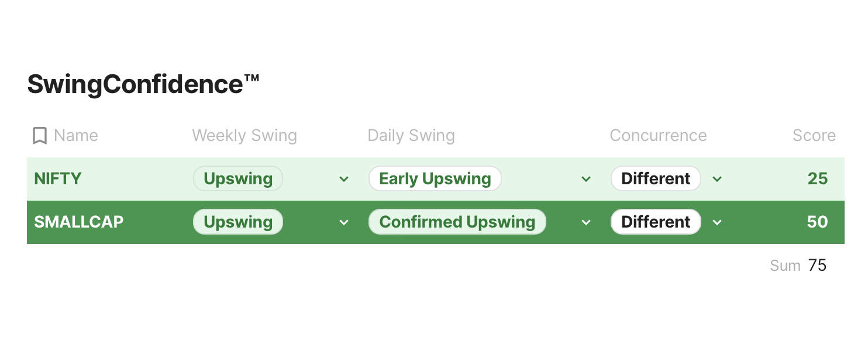868x351 pixels.
Task: Expand NIFTY Concurrence dropdown chevron
Action: point(717,179)
